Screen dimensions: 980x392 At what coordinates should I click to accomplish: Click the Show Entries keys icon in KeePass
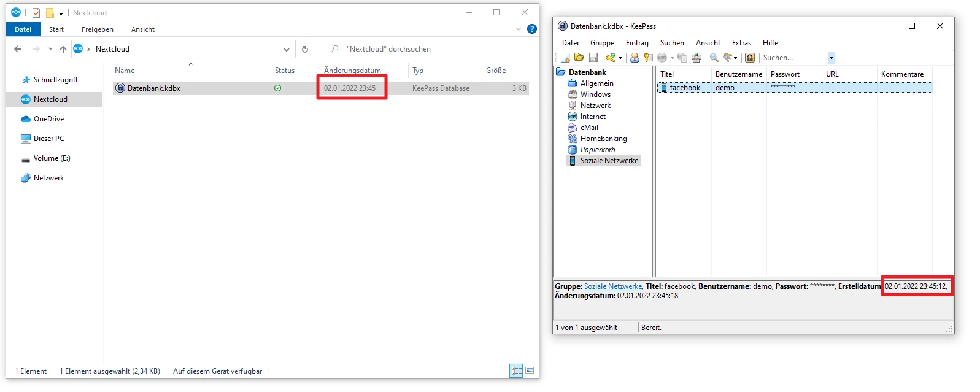[x=728, y=58]
